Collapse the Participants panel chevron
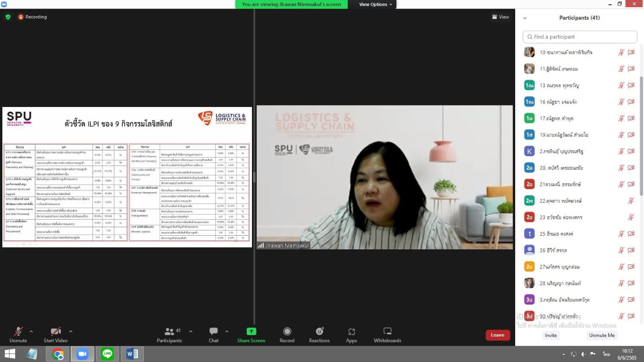644x362 pixels. coord(525,18)
